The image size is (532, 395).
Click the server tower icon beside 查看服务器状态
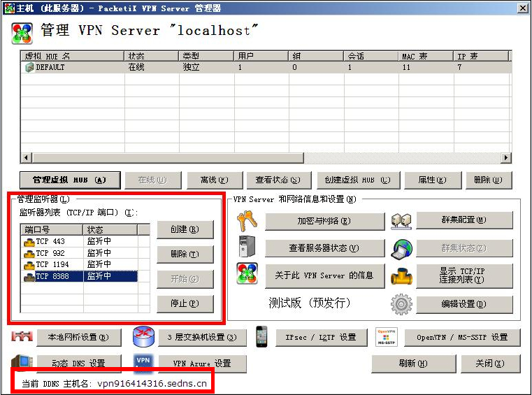click(x=247, y=247)
